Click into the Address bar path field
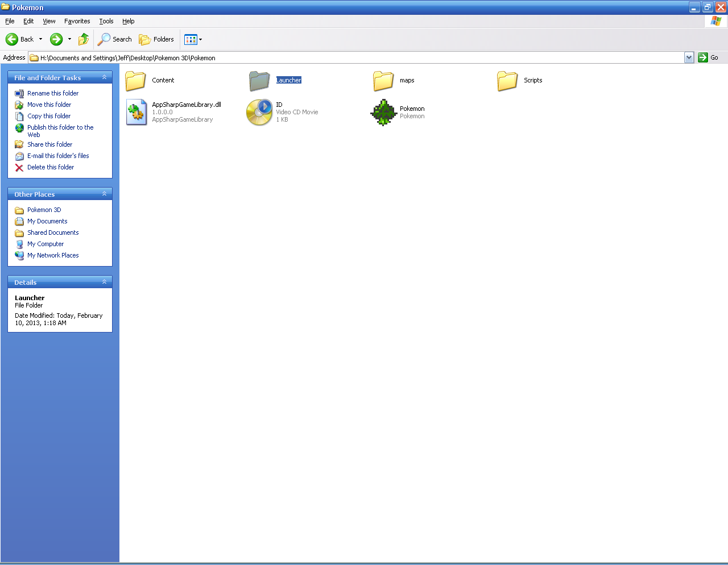 pyautogui.click(x=357, y=57)
